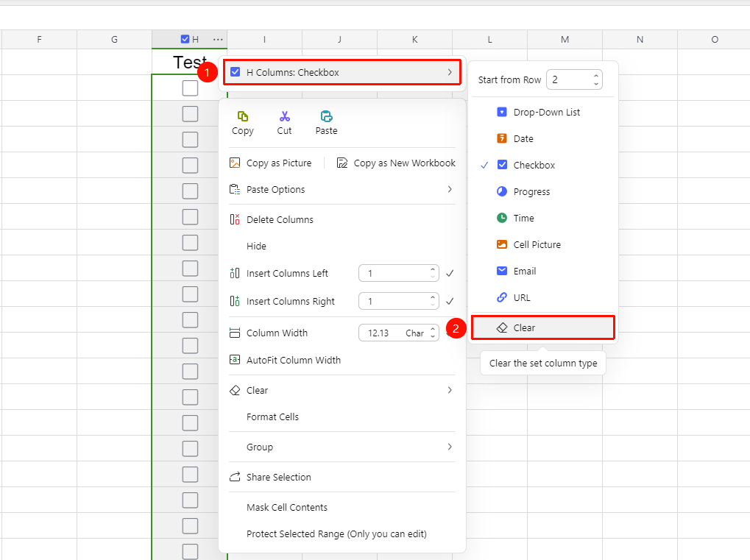Select column O header
This screenshot has height=560, width=750.
[714, 39]
